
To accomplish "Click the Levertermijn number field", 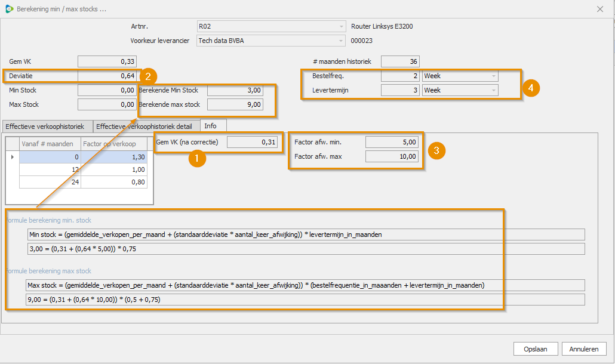I will click(400, 90).
